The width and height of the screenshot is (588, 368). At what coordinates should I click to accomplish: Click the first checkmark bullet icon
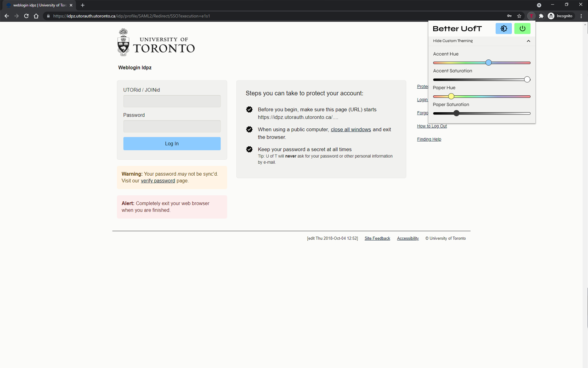(249, 109)
